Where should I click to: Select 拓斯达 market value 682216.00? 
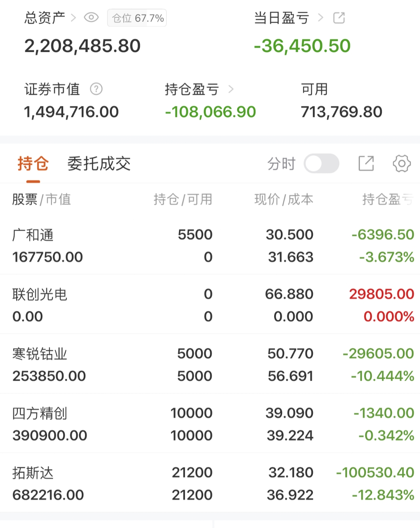48,495
